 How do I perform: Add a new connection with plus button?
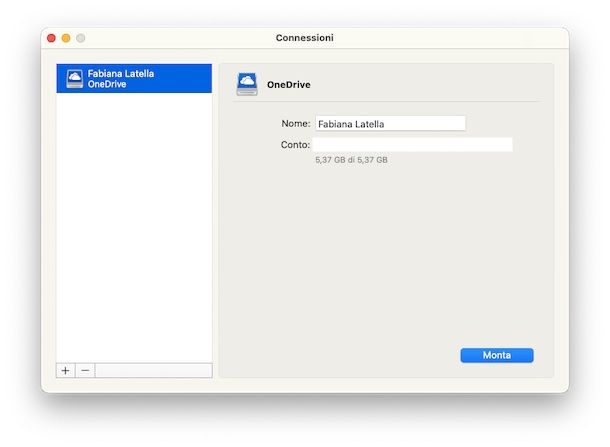click(65, 370)
